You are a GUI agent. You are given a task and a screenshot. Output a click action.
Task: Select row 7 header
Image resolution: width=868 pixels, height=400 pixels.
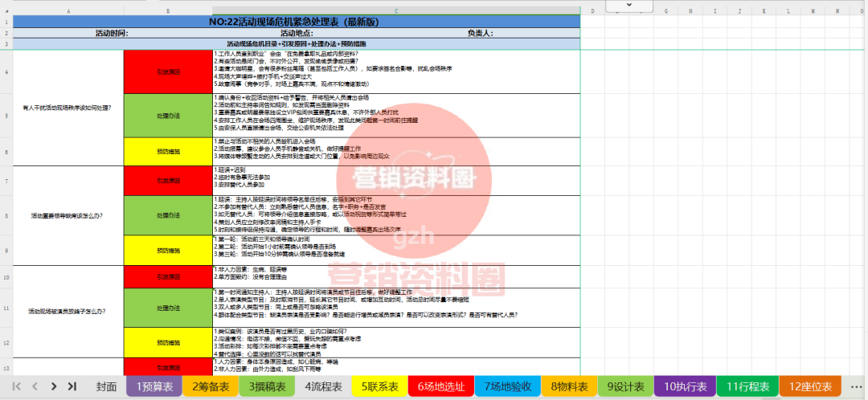6,181
